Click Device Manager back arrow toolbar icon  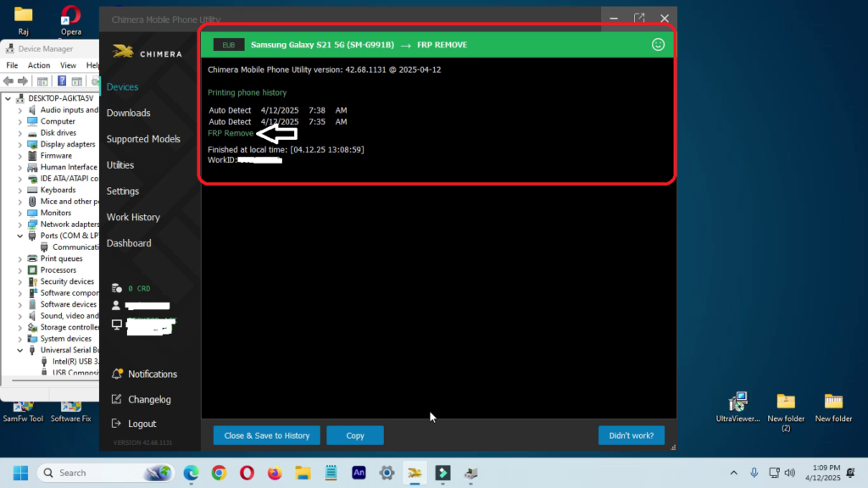8,81
